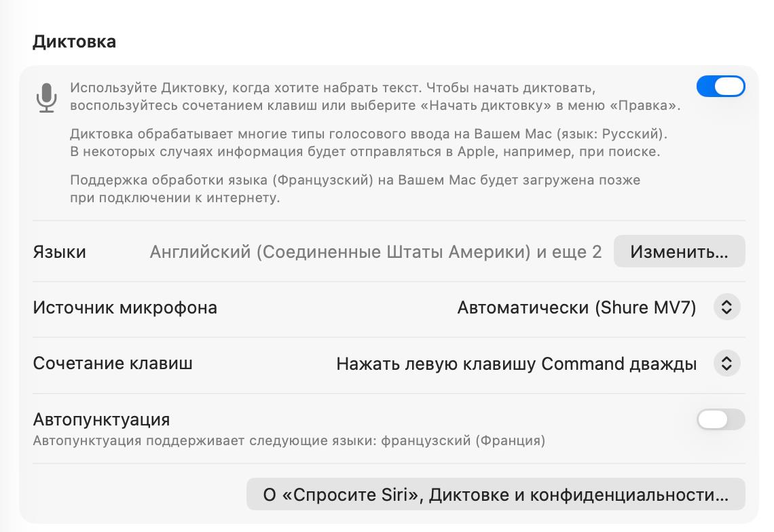Enable the Автопунктуация toggle
This screenshot has height=532, width=774.
point(720,419)
